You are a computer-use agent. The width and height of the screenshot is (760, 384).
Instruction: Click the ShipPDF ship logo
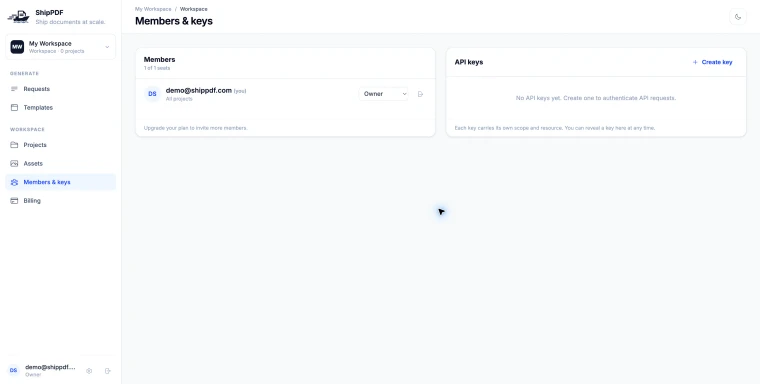point(18,17)
